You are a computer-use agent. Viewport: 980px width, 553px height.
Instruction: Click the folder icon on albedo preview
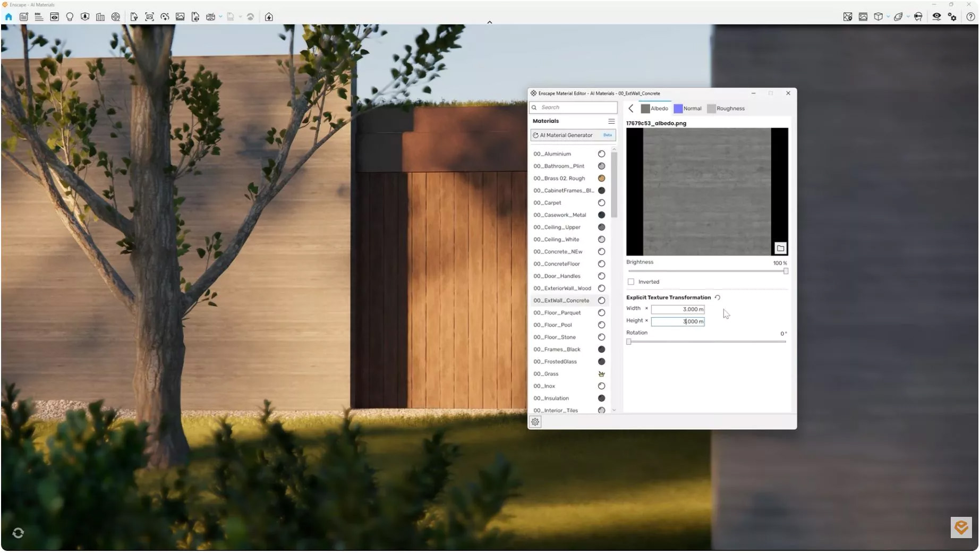click(780, 248)
